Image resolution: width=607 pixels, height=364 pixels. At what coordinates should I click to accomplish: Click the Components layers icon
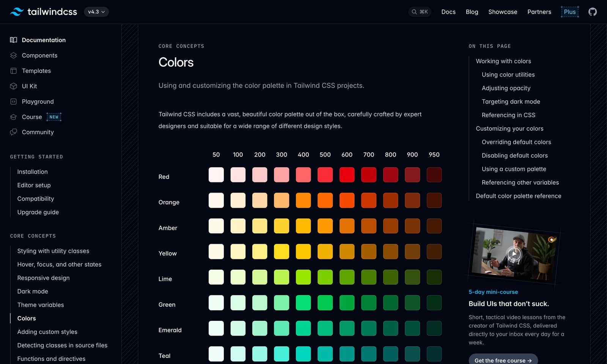click(14, 55)
